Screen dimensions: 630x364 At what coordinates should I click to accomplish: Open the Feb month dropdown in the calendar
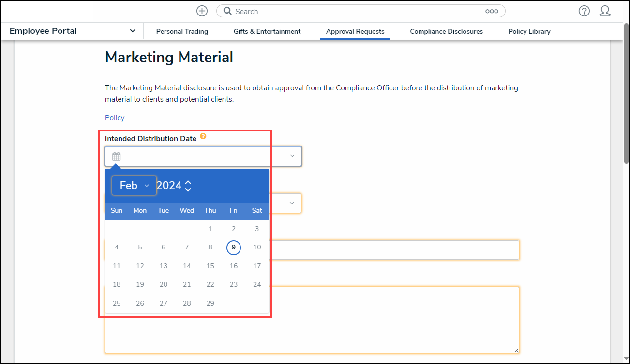click(x=134, y=185)
